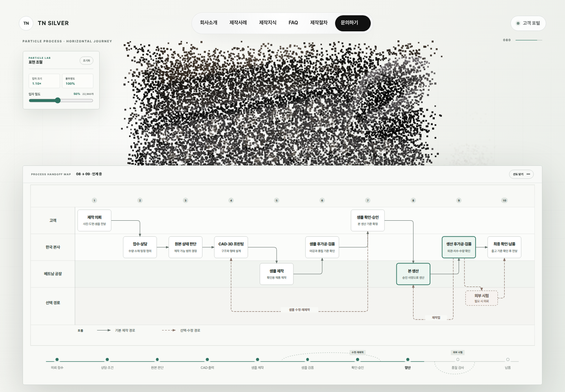Click the 납품 hollow timeline dot
The height and width of the screenshot is (392, 565).
[508, 359]
